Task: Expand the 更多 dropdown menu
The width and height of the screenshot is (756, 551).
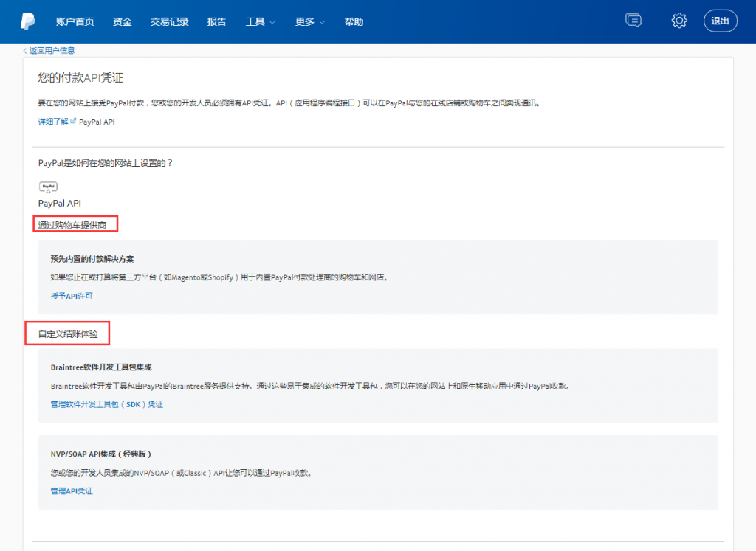Action: pyautogui.click(x=310, y=21)
